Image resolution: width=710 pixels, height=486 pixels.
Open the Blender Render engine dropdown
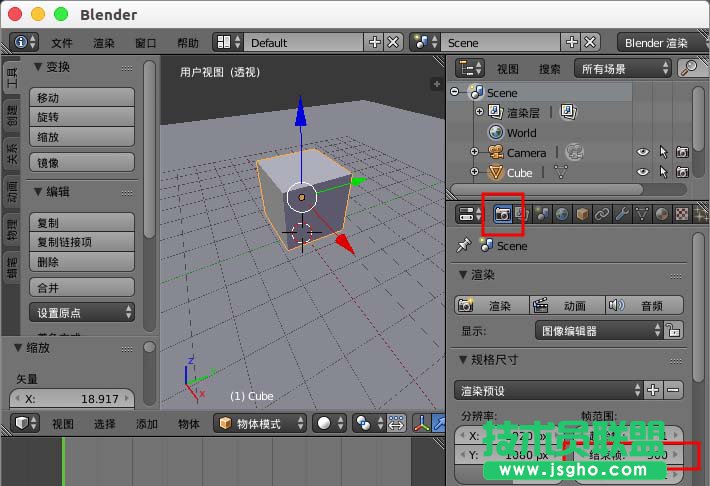tap(662, 42)
